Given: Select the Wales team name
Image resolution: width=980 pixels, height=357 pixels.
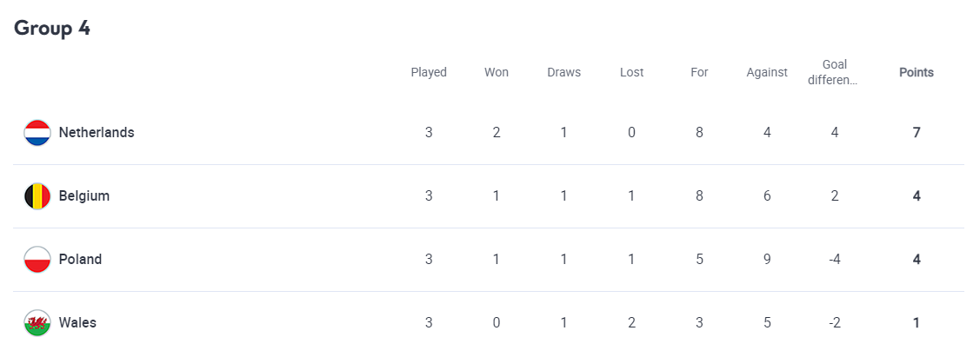Looking at the screenshot, I should coord(77,323).
